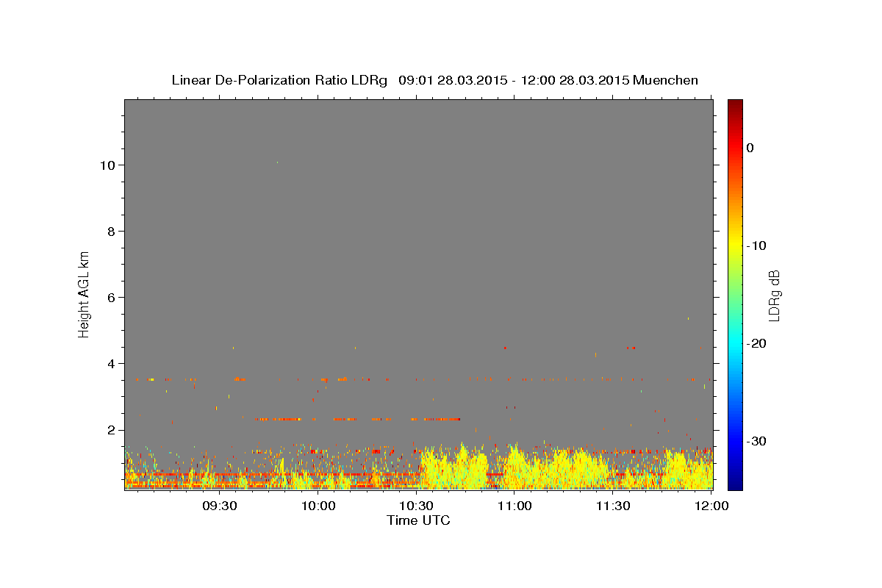Click the height tick label 8
Screen dimensions: 882x588
pyautogui.click(x=111, y=232)
